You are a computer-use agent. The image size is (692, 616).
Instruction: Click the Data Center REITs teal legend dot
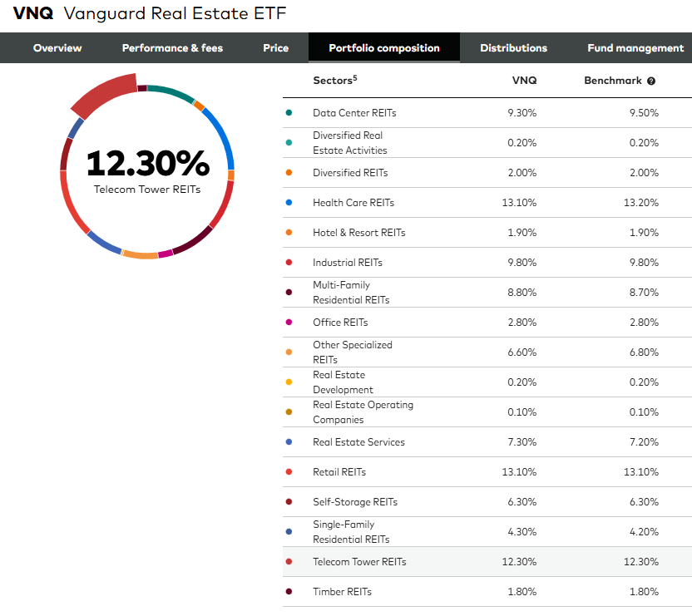tap(289, 112)
